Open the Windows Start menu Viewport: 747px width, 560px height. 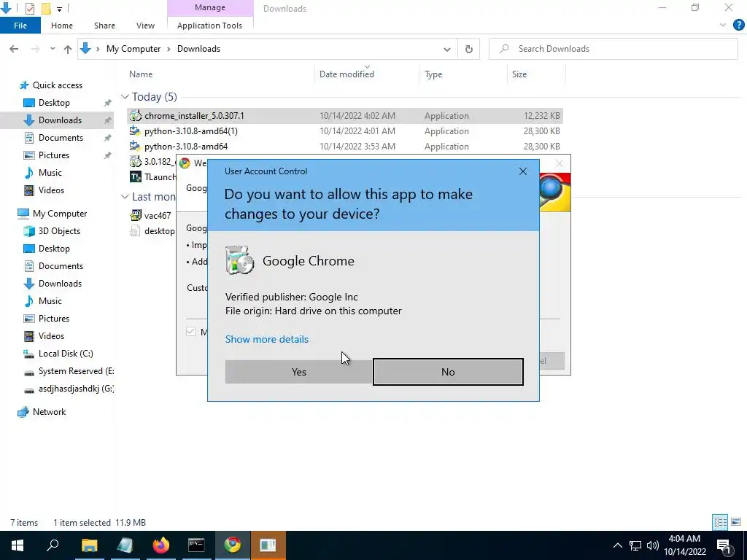pyautogui.click(x=18, y=545)
